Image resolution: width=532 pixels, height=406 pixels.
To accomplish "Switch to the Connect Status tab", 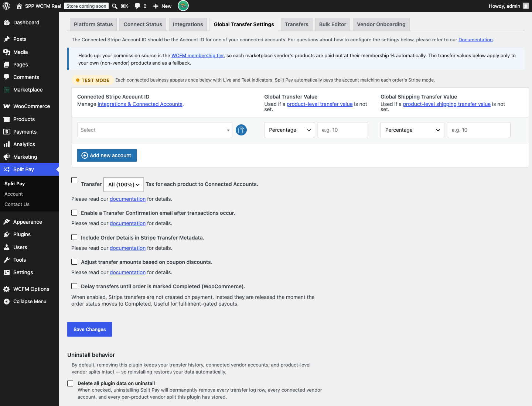I will click(143, 24).
